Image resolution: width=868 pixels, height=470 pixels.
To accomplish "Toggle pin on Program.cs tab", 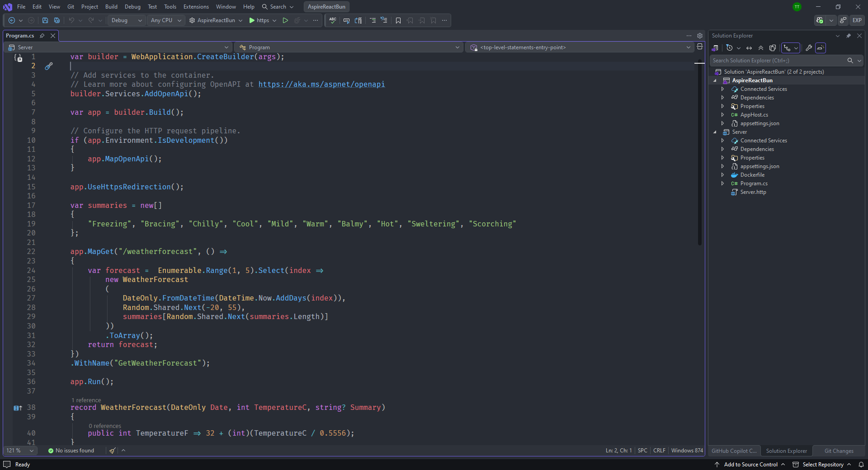I will point(42,36).
